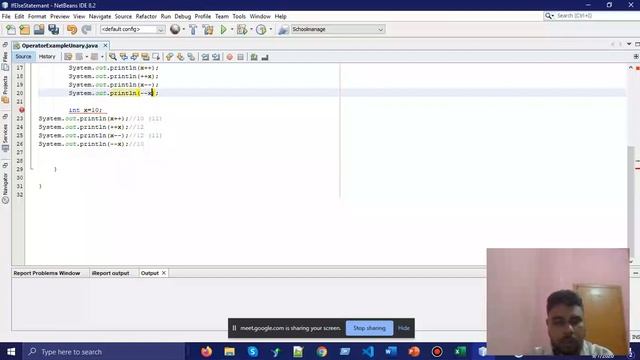Open the Refactor menu
Screen dimensions: 640x360
pyautogui.click(x=146, y=16)
